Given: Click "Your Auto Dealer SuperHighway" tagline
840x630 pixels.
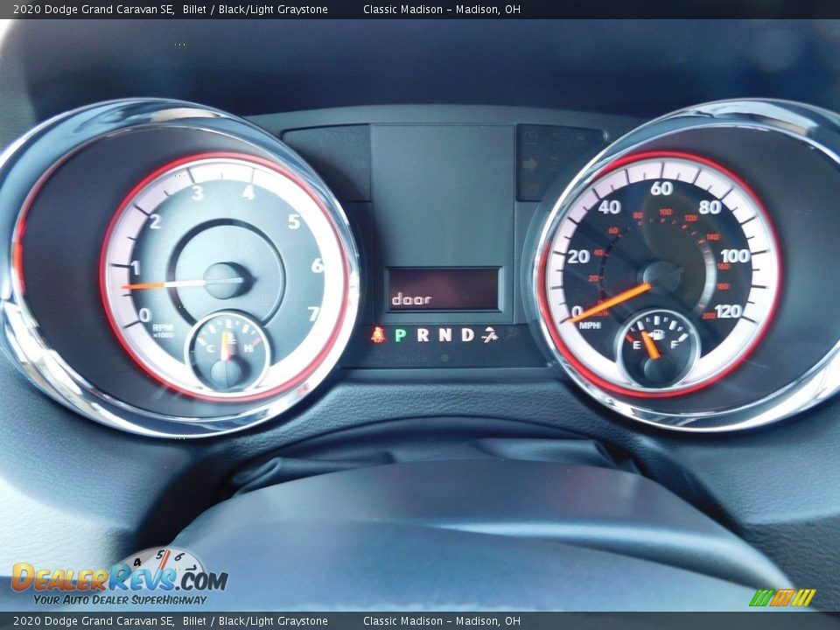Looking at the screenshot, I should [x=120, y=599].
